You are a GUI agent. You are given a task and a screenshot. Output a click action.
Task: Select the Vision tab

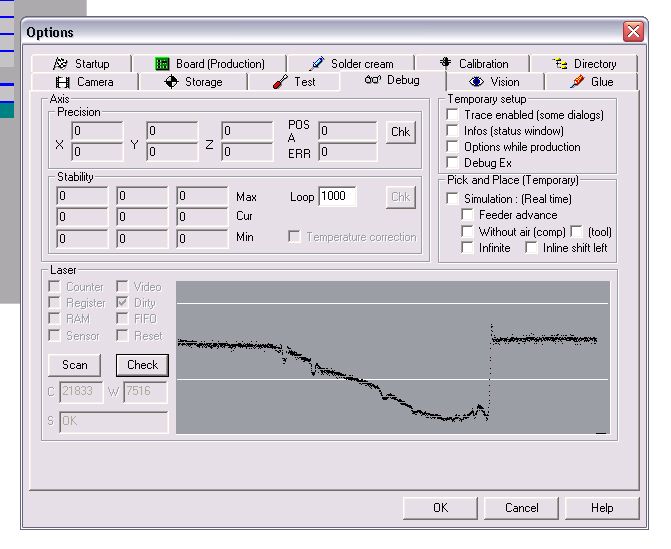[x=495, y=82]
